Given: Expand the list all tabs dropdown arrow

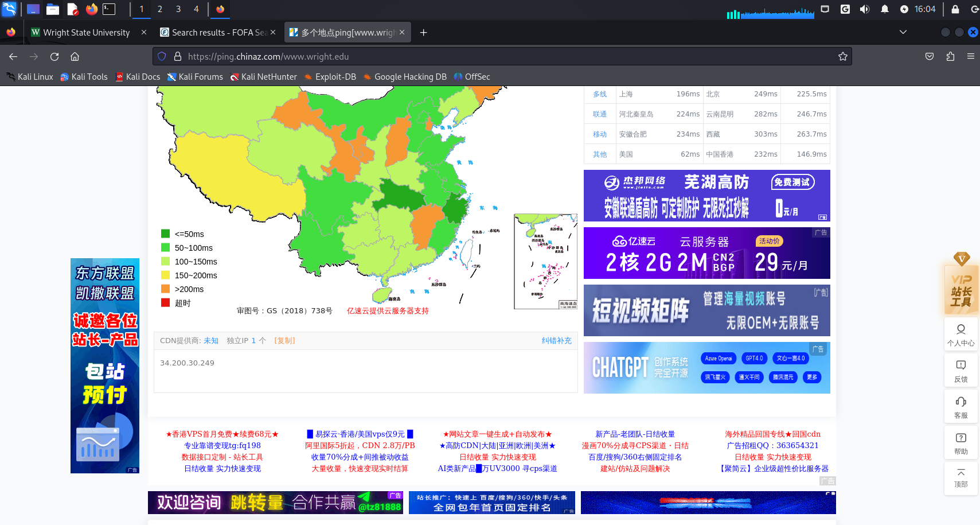Looking at the screenshot, I should (x=903, y=32).
